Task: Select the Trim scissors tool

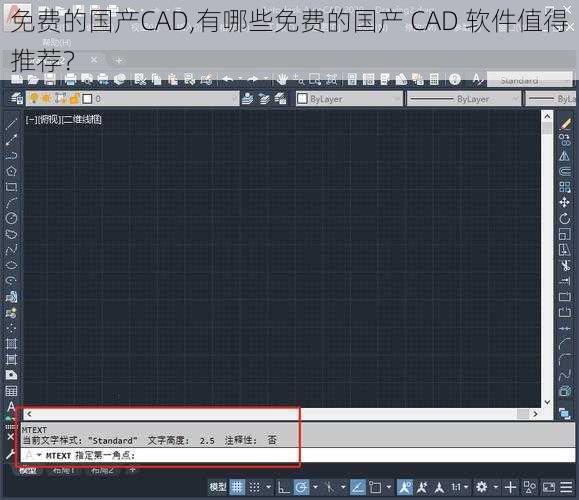Action: [x=565, y=266]
